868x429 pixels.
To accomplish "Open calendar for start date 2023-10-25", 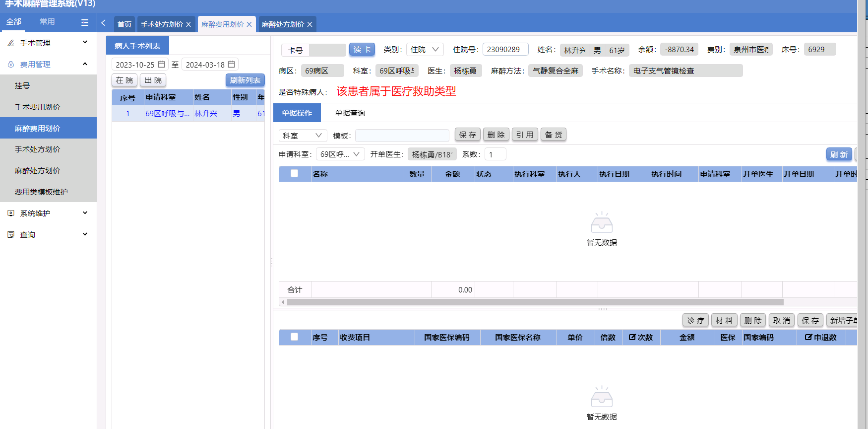I will coord(161,65).
